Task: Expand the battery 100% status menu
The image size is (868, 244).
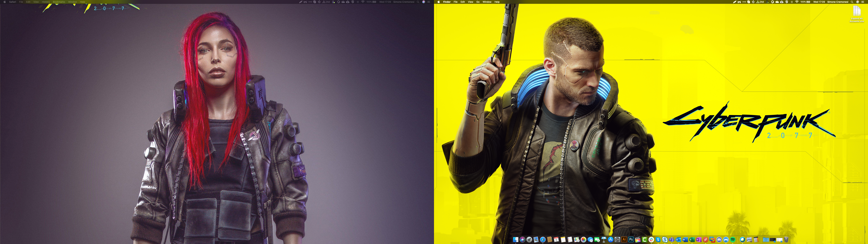Action: [805, 2]
